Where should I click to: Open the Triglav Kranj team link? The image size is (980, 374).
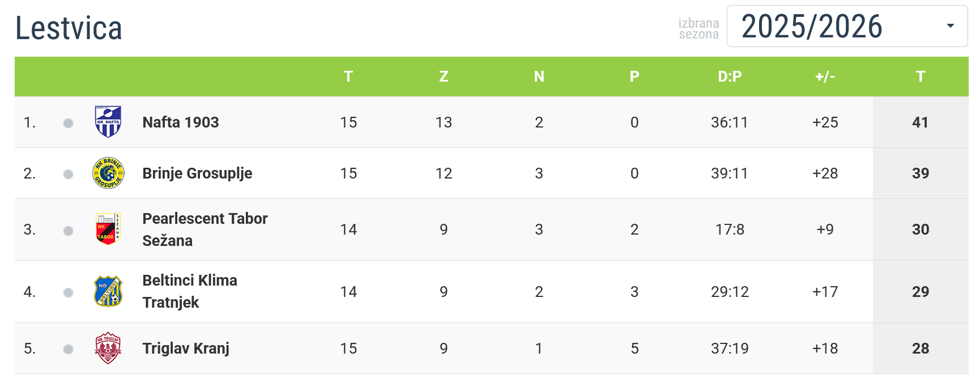pos(186,348)
